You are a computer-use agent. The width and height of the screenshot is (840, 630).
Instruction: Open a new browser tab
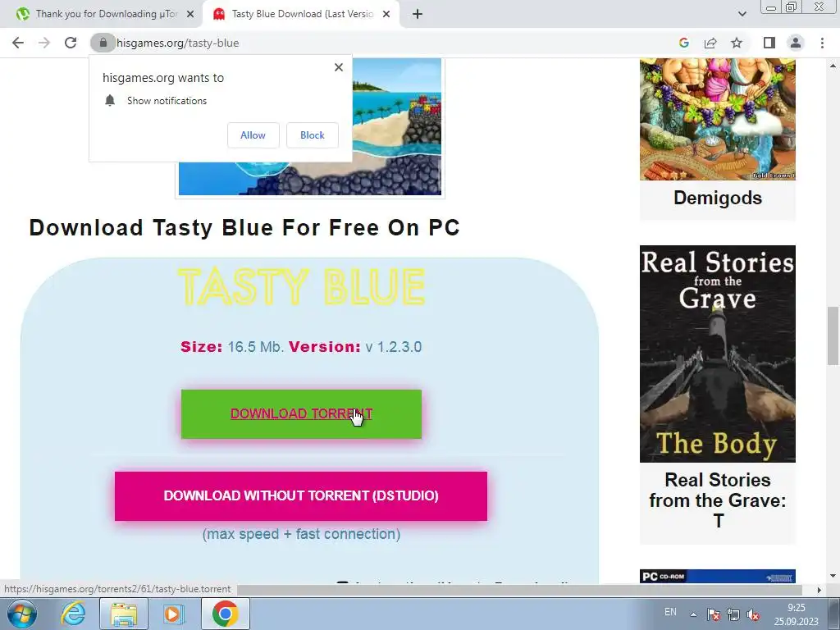point(418,14)
